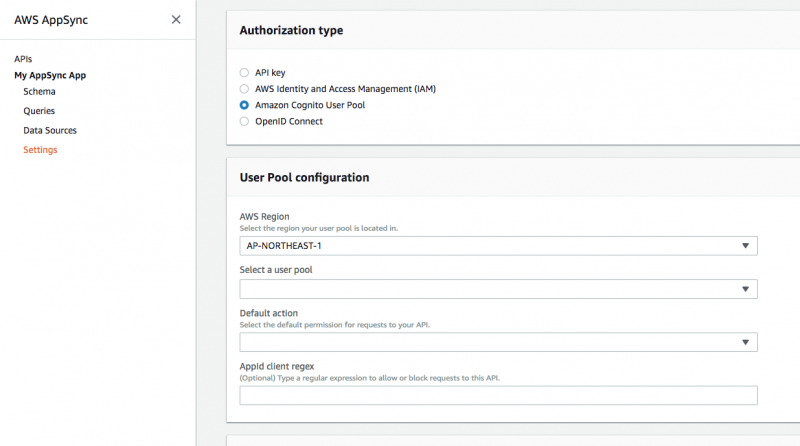Select the Amazon Cognito User Pool radio

pos(244,104)
